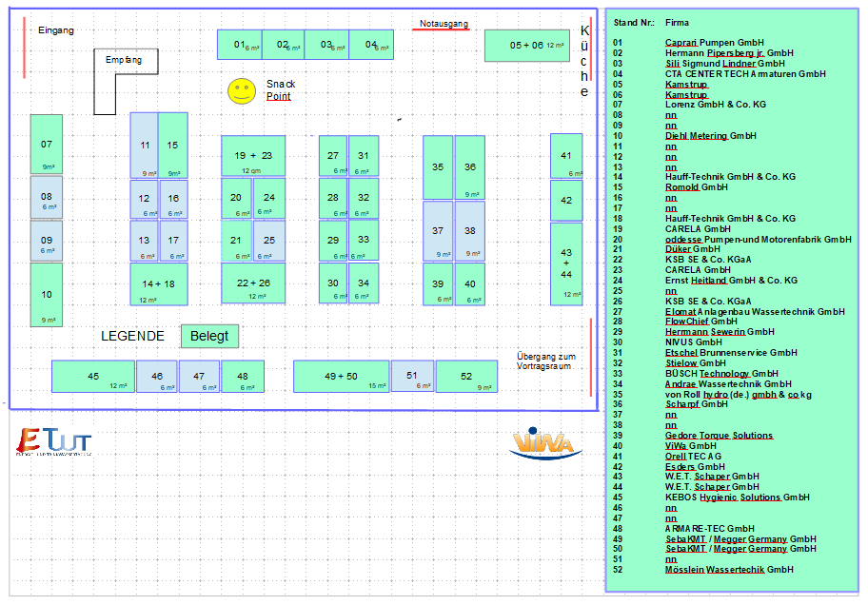Select booth 35
Viewport: 868px width, 605px height.
[x=438, y=167]
